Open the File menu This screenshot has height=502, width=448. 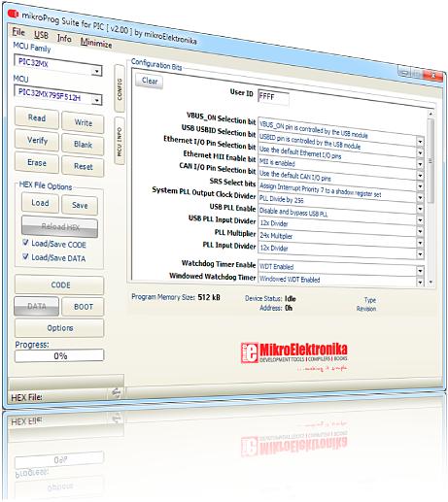coord(18,32)
